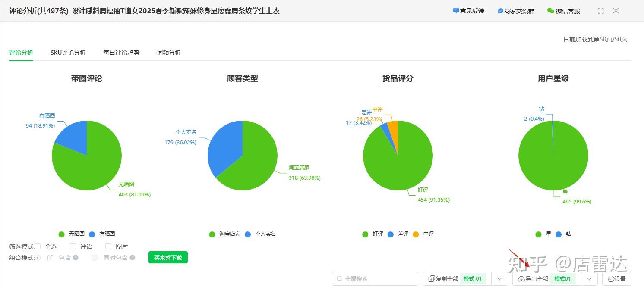
Task: Open the 每日评论趋势 tab
Action: [x=121, y=53]
